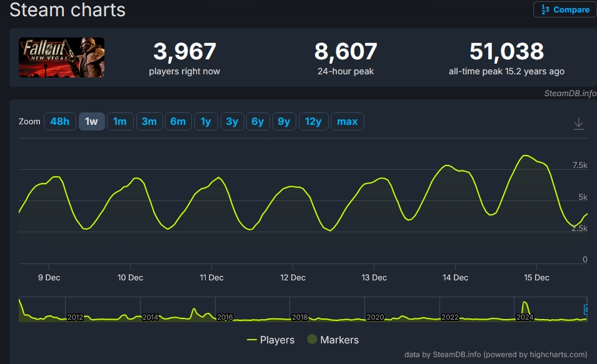Viewport: 597px width, 364px height.
Task: Click the 3,967 players right now value
Action: pos(184,51)
